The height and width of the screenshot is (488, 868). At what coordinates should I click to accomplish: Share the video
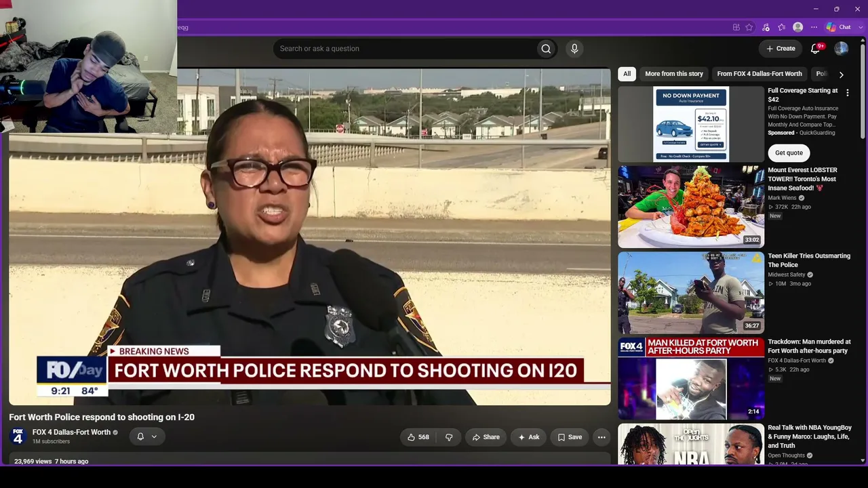tap(486, 437)
